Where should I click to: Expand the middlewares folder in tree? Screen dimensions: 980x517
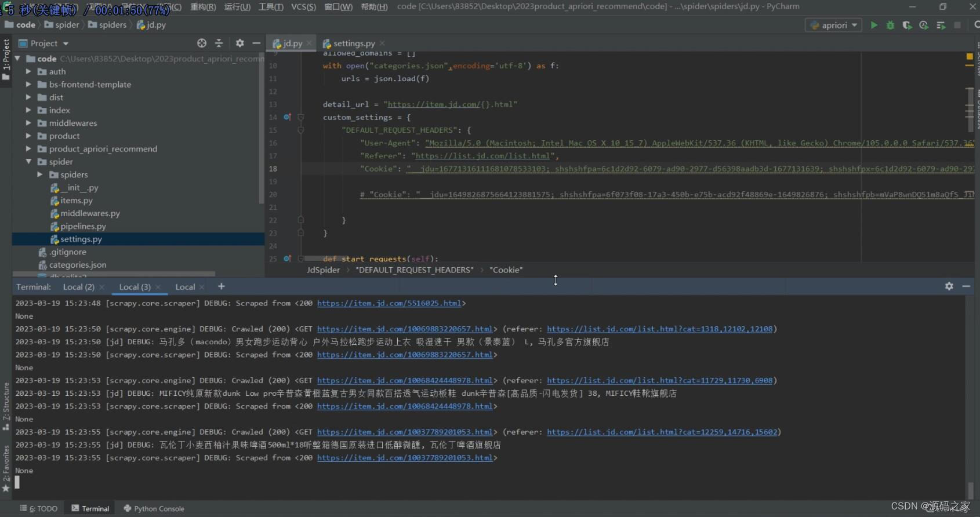point(28,123)
